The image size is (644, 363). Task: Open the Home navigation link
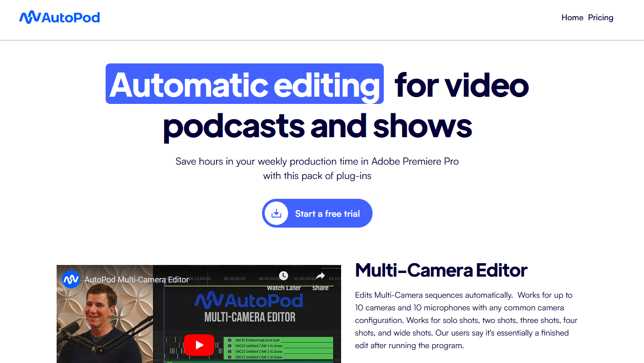(573, 18)
